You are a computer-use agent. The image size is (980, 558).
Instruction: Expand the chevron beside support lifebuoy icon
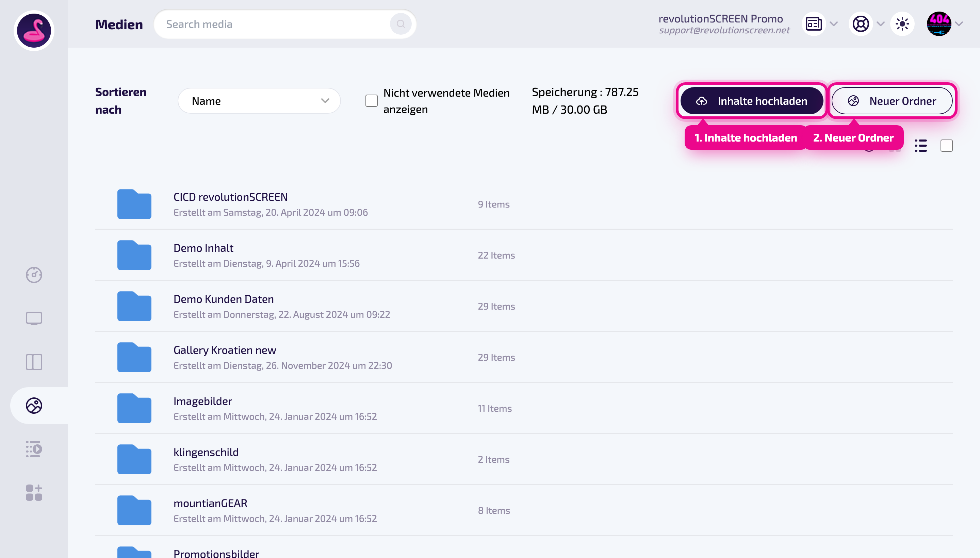[x=880, y=24]
